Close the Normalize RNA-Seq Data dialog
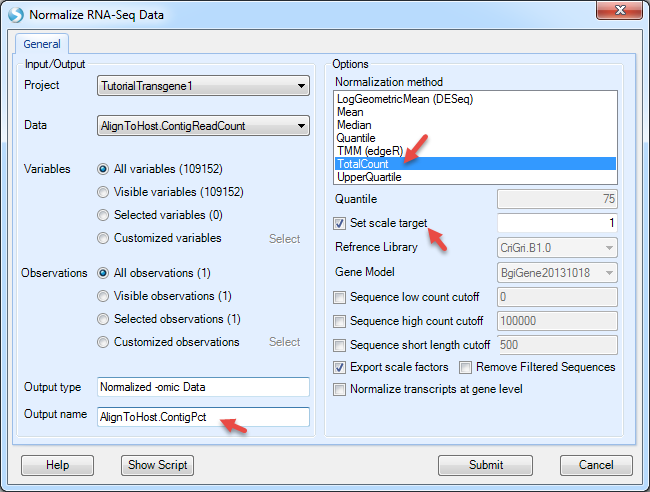Viewport: 650px width, 492px height. tap(619, 10)
